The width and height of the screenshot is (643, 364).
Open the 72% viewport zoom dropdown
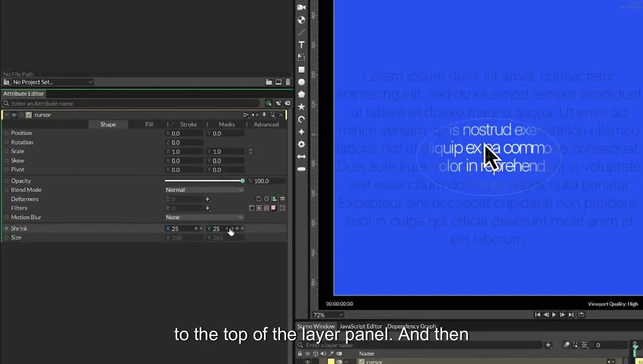(x=328, y=315)
